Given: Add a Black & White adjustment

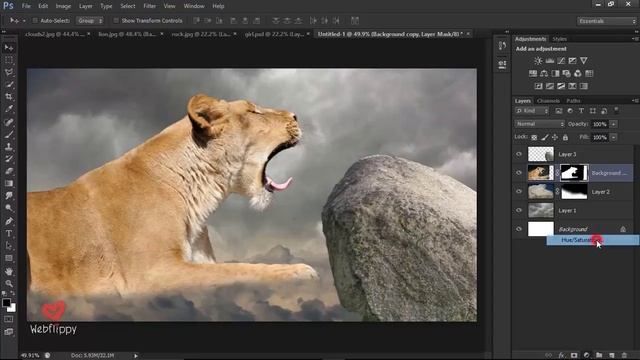Looking at the screenshot, I should pos(555,73).
